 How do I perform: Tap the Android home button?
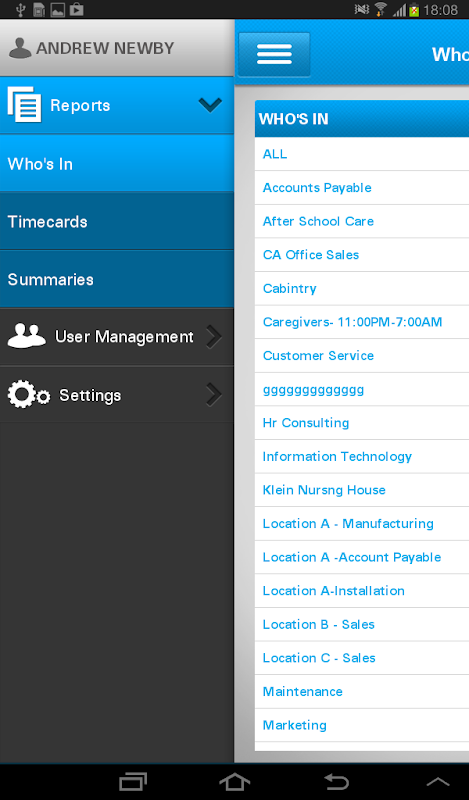pos(234,782)
